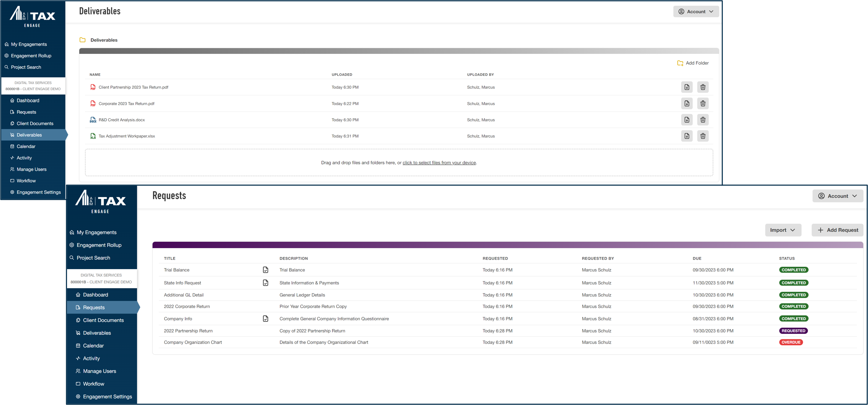The width and height of the screenshot is (868, 405).
Task: Delete R&D Credit Analysis.docx file
Action: click(x=703, y=120)
